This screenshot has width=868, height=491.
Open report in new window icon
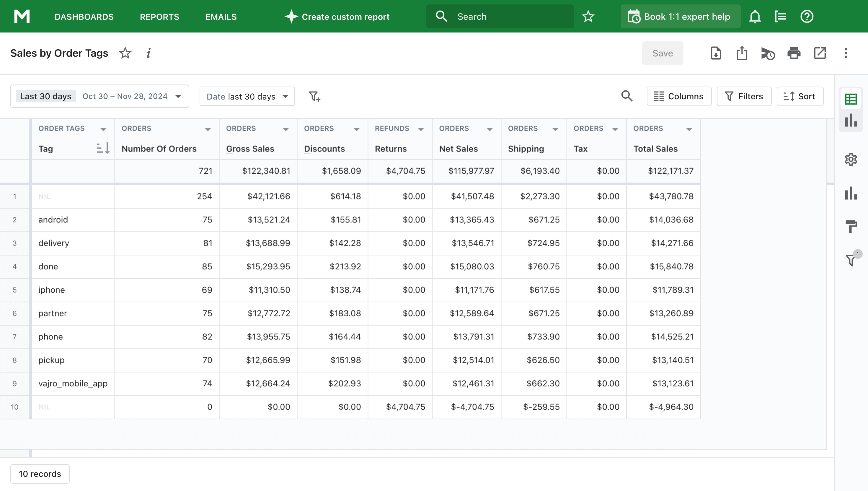(x=820, y=53)
